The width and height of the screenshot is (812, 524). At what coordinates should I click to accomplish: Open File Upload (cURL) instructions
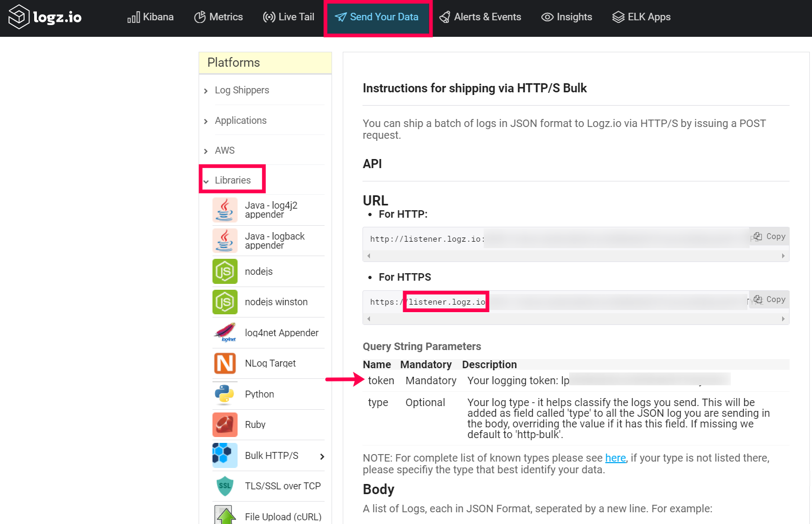[x=283, y=517]
